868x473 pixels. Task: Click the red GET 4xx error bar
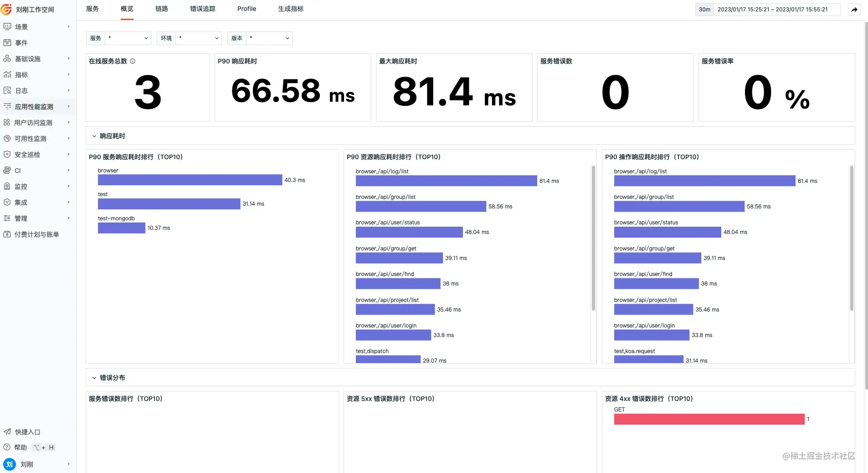[709, 419]
